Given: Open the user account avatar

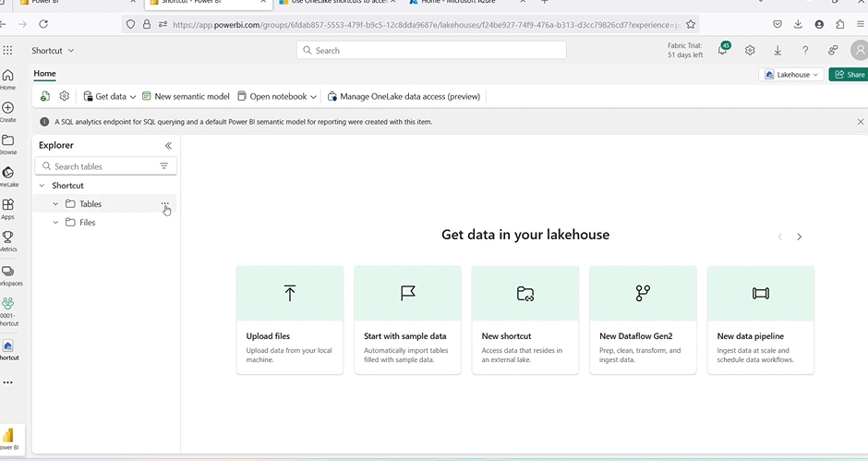Looking at the screenshot, I should pos(860,51).
